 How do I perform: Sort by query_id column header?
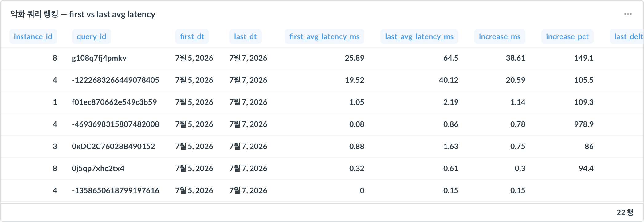coord(91,36)
